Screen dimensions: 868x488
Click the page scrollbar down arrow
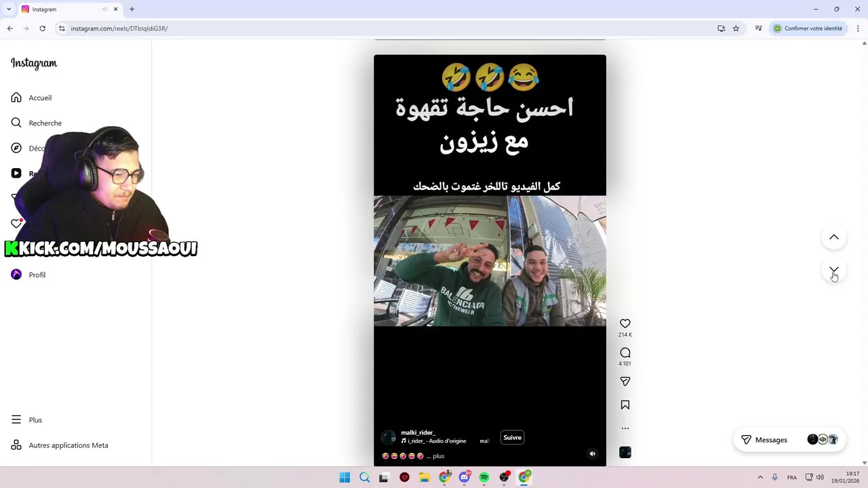(864, 462)
